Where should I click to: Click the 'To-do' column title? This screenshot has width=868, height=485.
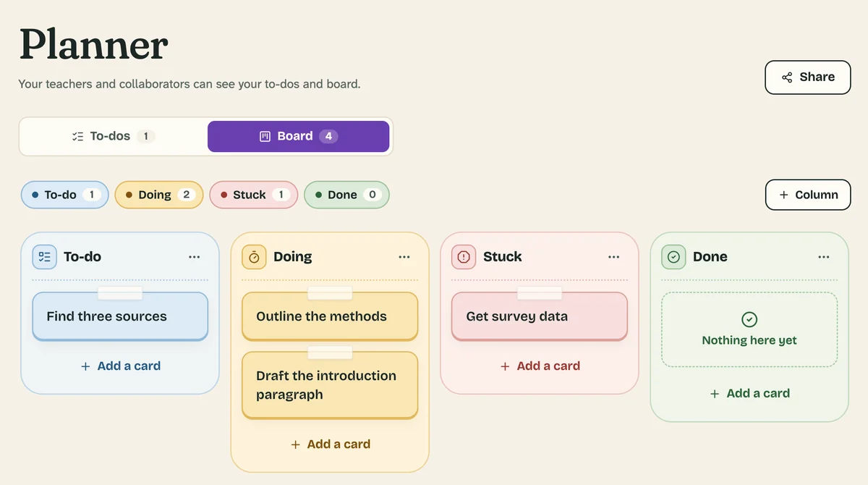coord(82,257)
